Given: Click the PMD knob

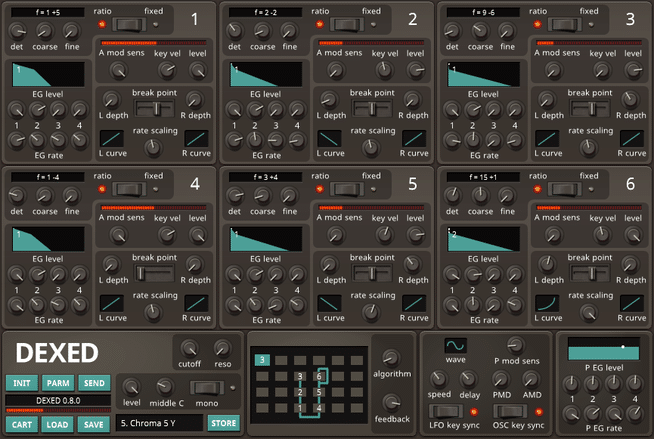Looking at the screenshot, I should pyautogui.click(x=501, y=379).
